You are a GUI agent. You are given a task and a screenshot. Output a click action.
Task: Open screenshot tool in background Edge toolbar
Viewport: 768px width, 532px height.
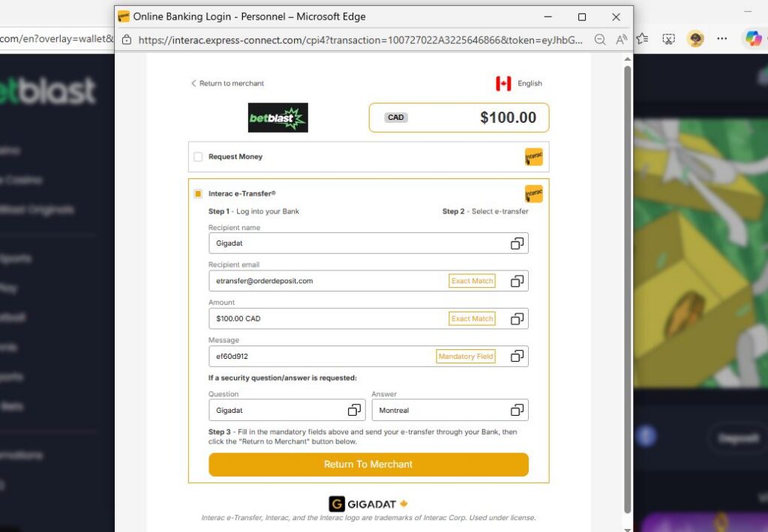click(668, 39)
